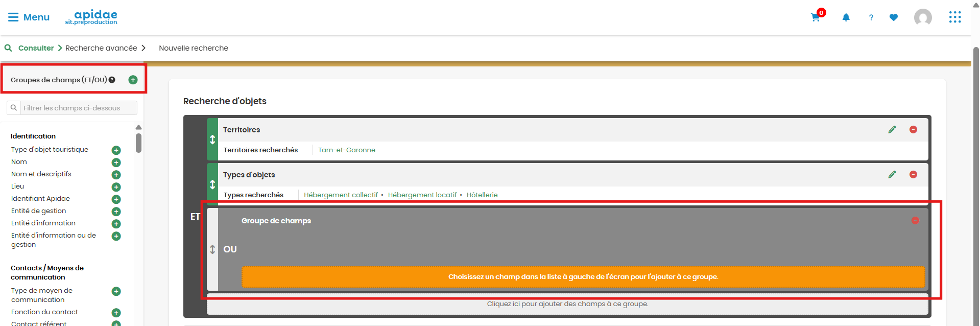The image size is (980, 326).
Task: Click Types recherchés label
Action: coord(253,195)
